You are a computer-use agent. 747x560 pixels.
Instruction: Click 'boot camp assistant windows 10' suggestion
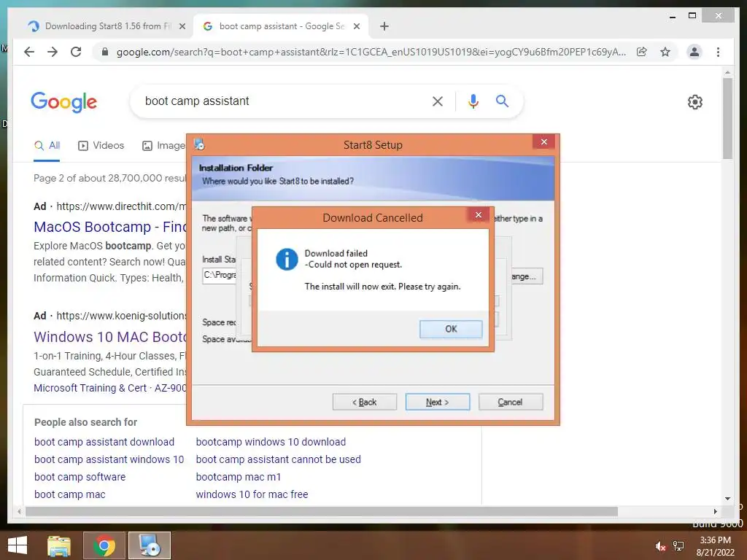coord(109,459)
